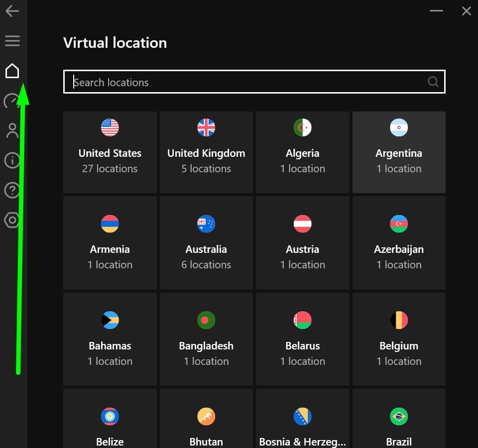The height and width of the screenshot is (448, 478).
Task: Click the search magnifier icon
Action: [x=433, y=82]
